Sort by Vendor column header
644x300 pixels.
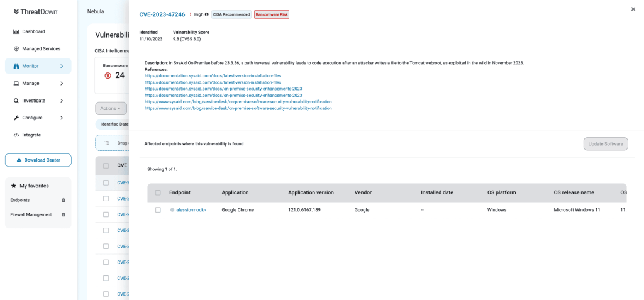click(x=363, y=192)
